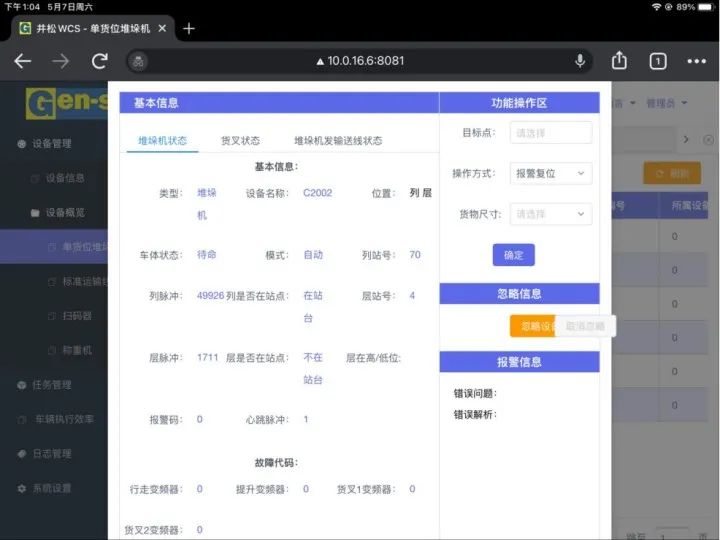Tap the address bar showing 10.0.16.6:8081
Viewport: 720px width, 540px height.
pos(360,61)
